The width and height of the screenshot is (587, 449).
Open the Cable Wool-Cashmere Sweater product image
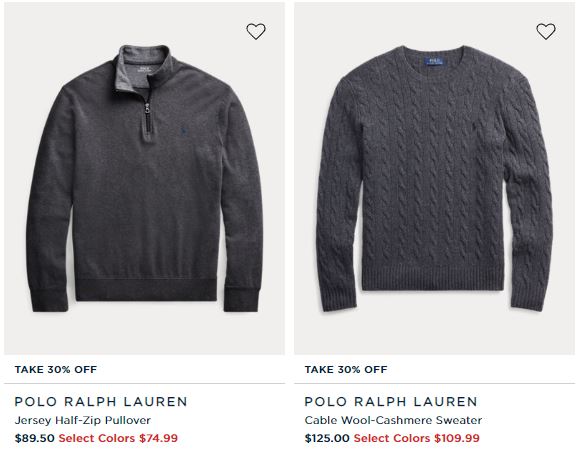(434, 178)
